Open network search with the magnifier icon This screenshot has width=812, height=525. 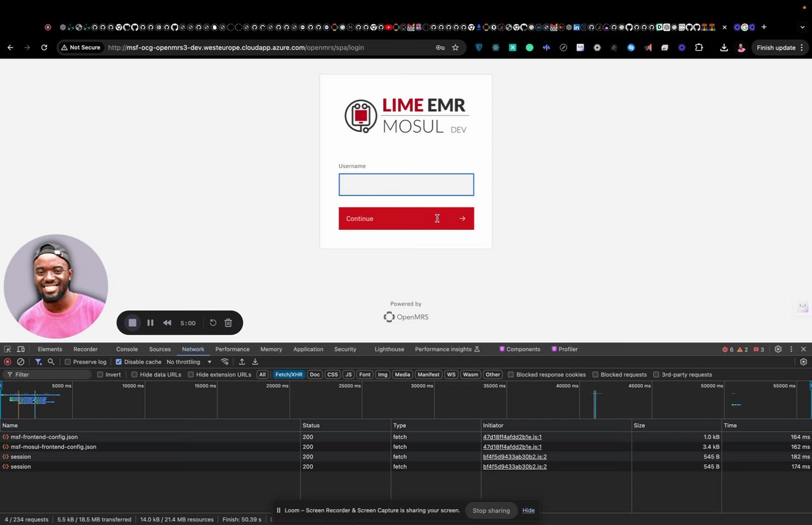[51, 362]
